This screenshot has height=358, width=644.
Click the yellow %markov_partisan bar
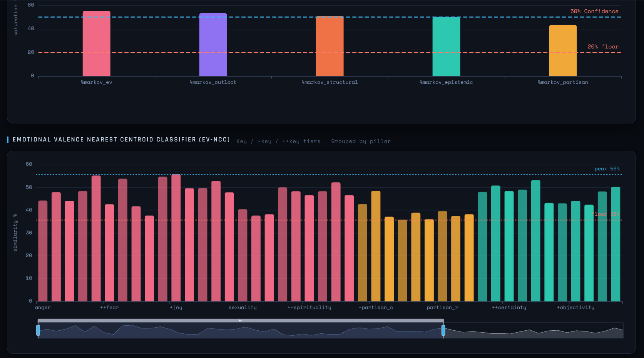point(563,50)
